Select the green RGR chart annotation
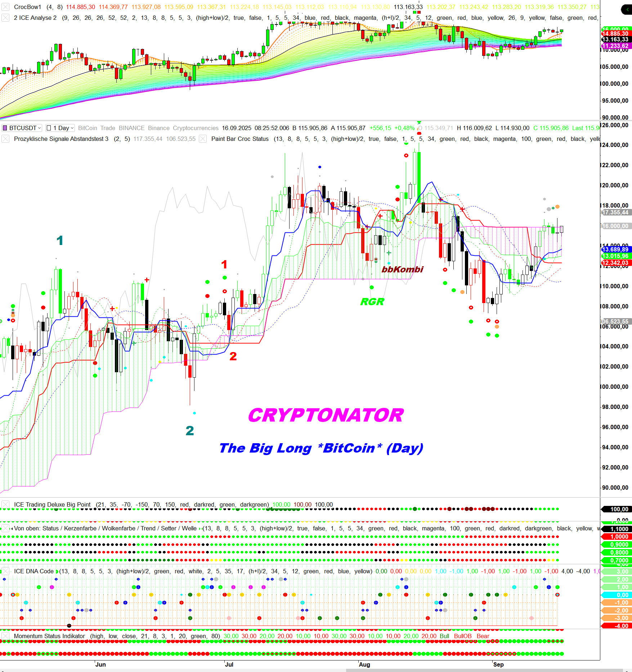Viewport: 632px width, 672px height. [372, 302]
